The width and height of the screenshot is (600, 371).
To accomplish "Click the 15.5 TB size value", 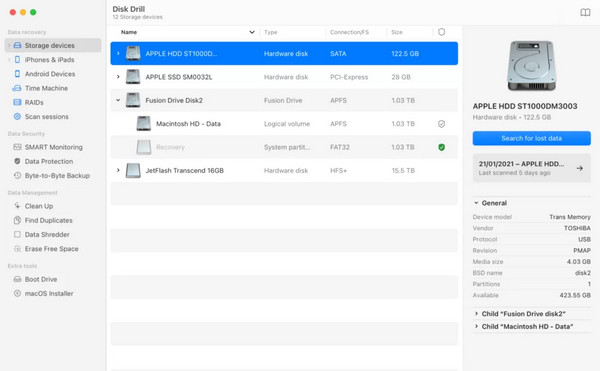I will (x=403, y=171).
